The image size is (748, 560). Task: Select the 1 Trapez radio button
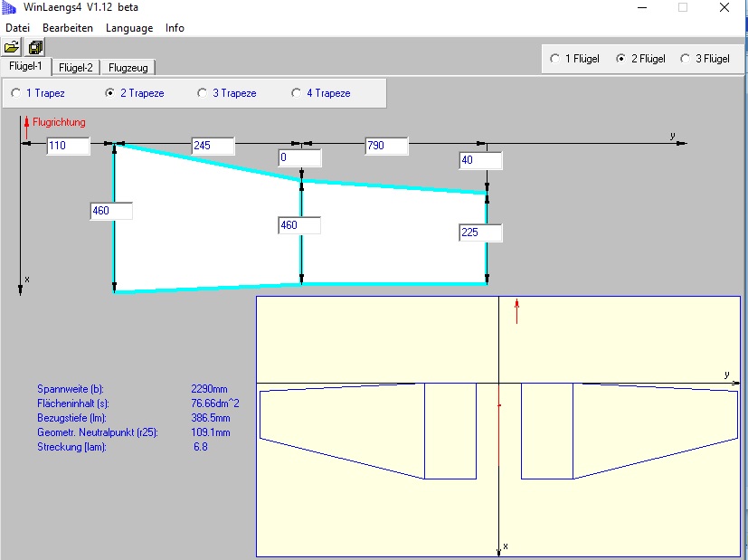[16, 93]
